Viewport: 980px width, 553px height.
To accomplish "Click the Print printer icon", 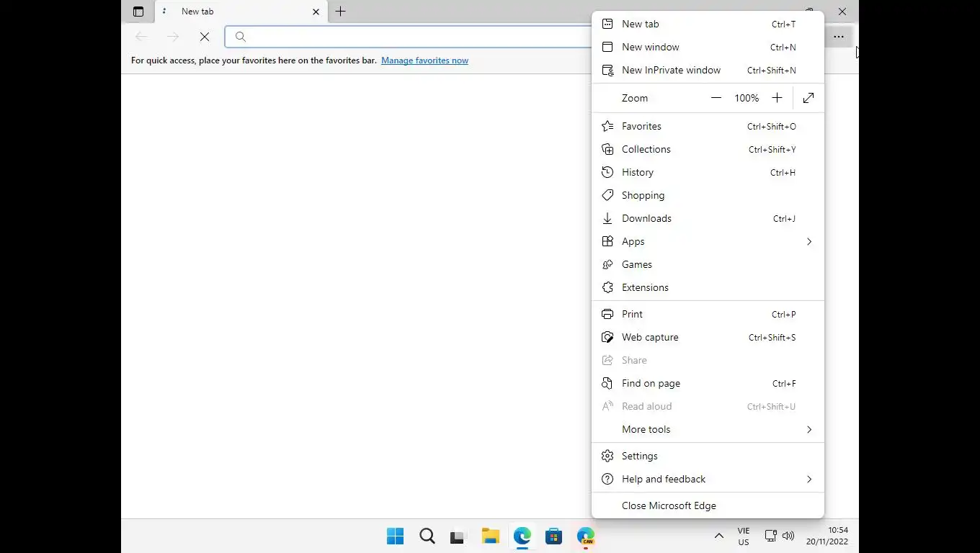I will tap(607, 314).
